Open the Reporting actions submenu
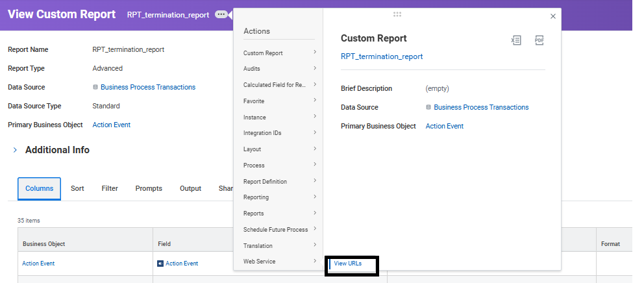 pos(279,197)
